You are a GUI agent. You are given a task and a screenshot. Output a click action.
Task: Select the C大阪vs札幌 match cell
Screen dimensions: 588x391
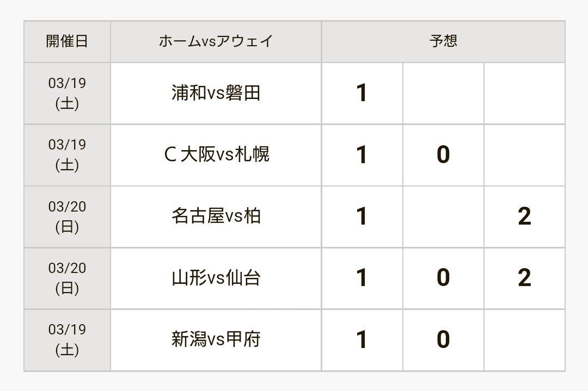pos(216,155)
